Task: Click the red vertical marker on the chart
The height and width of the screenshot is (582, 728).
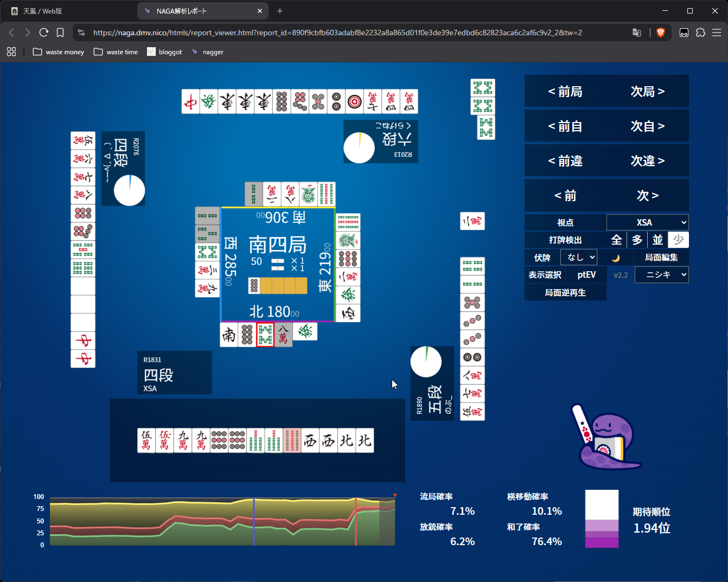Action: [356, 522]
